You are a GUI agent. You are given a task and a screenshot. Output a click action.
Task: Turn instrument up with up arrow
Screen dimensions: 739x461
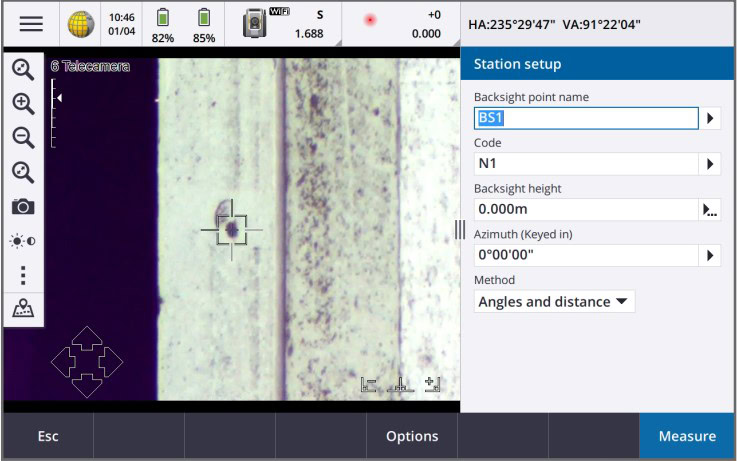click(87, 338)
